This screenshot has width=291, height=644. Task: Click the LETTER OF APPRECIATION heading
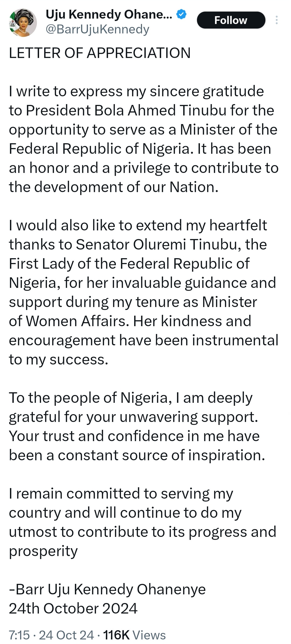100,53
